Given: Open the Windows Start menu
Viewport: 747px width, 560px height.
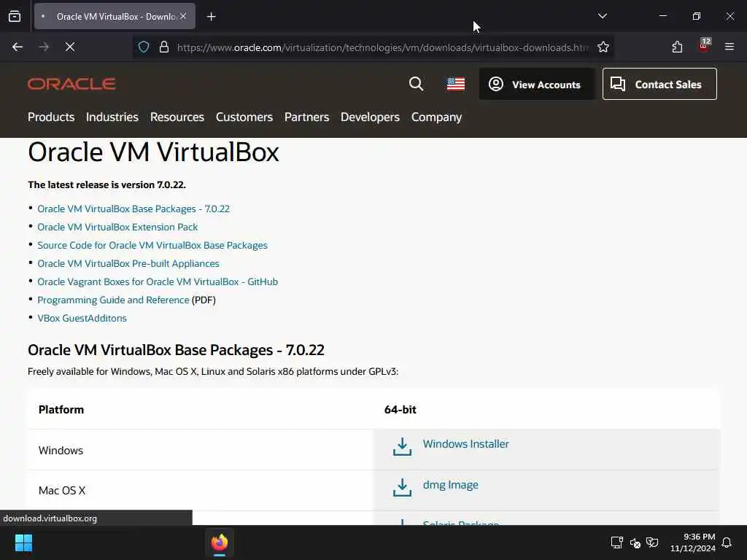Looking at the screenshot, I should 23,542.
